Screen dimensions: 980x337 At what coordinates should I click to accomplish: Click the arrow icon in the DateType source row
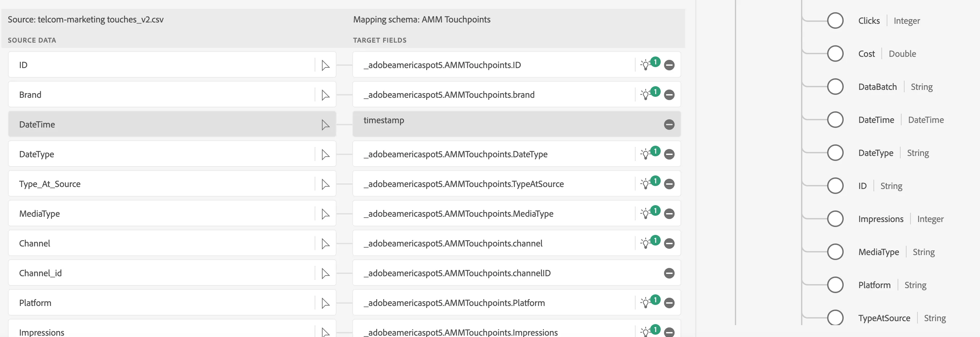pos(325,155)
